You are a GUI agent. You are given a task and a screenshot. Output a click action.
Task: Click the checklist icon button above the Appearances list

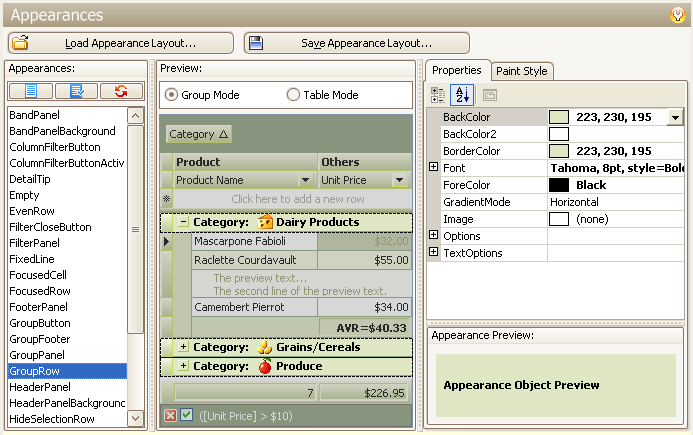[77, 91]
